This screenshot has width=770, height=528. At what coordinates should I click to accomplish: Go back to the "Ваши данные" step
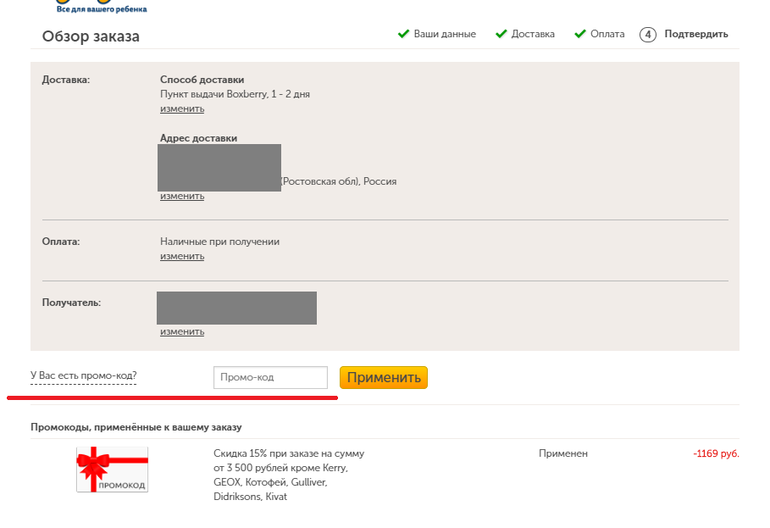(x=444, y=34)
